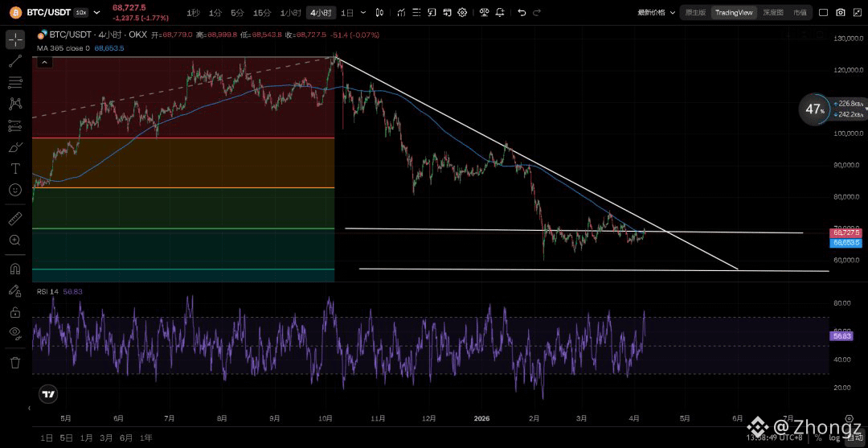Enter fullscreen chart mode
Viewport: 868px width, 448px height.
point(857,12)
